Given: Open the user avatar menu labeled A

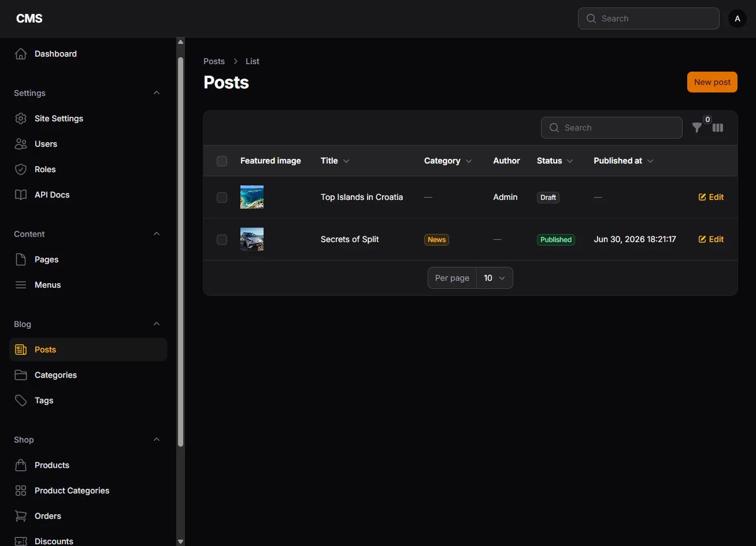Looking at the screenshot, I should point(738,18).
